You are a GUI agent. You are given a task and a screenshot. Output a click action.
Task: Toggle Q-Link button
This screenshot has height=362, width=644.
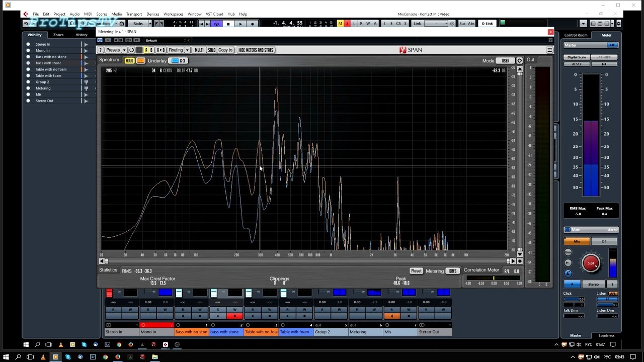click(487, 24)
